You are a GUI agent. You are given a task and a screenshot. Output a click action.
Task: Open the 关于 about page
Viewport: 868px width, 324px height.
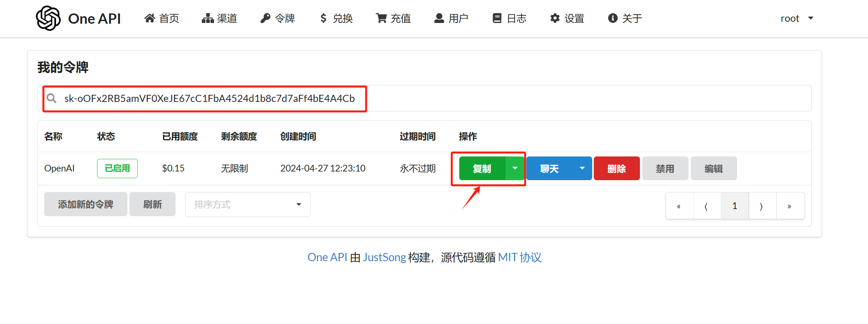pyautogui.click(x=625, y=18)
